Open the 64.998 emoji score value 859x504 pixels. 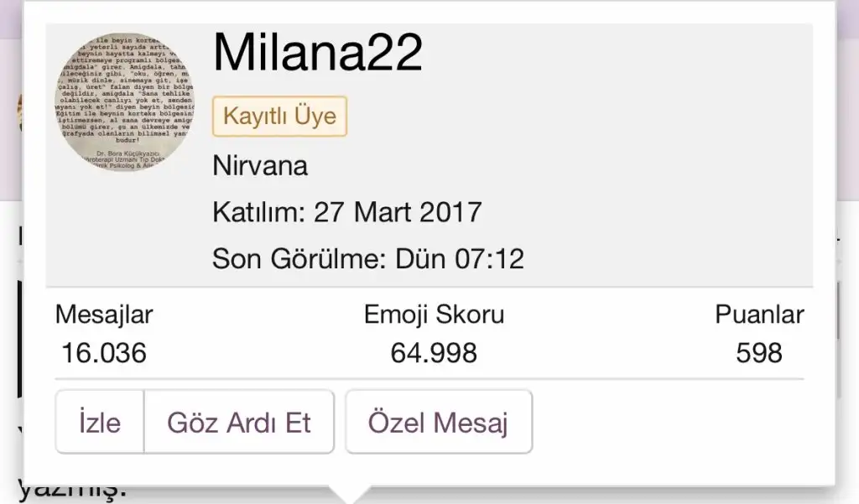coord(434,353)
